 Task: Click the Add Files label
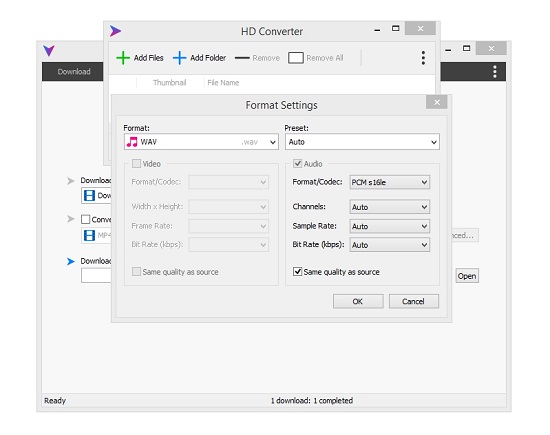click(148, 58)
